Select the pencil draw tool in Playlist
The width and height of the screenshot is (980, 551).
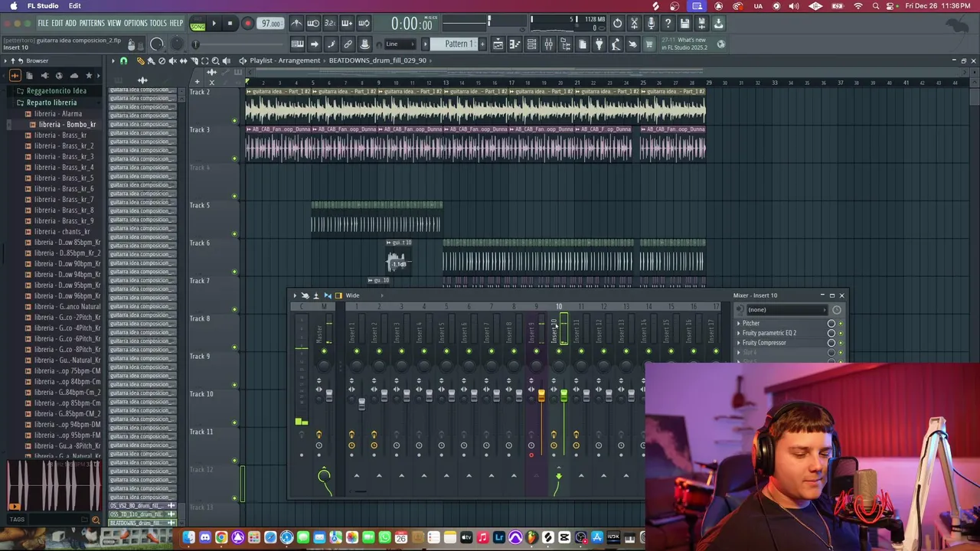click(x=141, y=60)
